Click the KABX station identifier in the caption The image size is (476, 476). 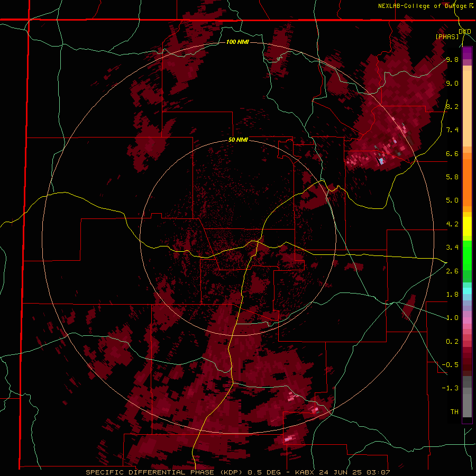coord(305,472)
